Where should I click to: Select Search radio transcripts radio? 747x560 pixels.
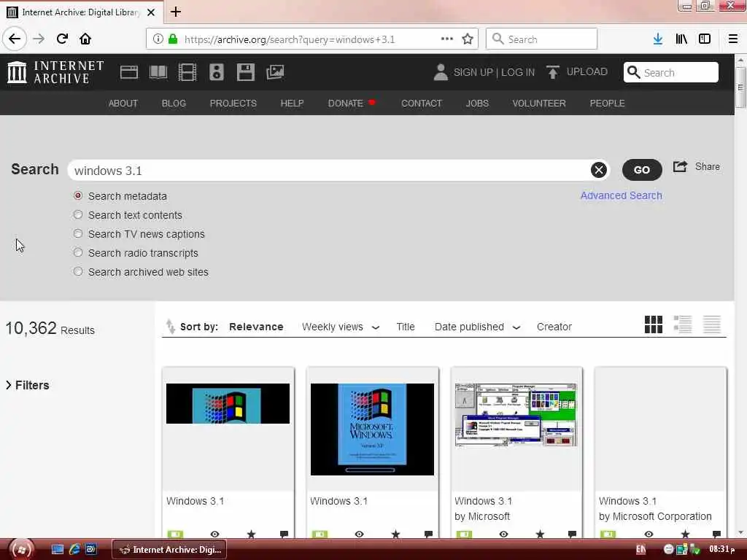click(x=78, y=253)
